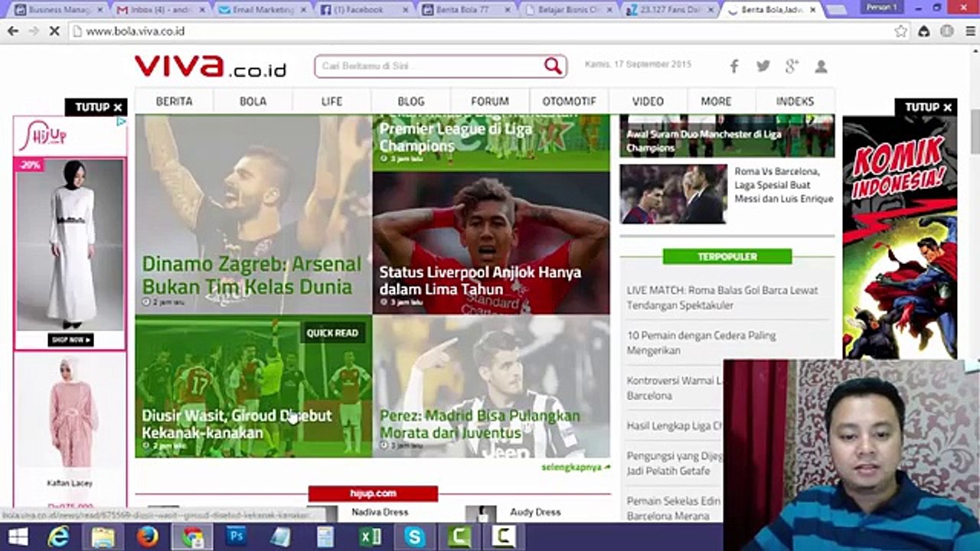
Task: Click the search magnifier icon on VIVA
Action: (553, 66)
